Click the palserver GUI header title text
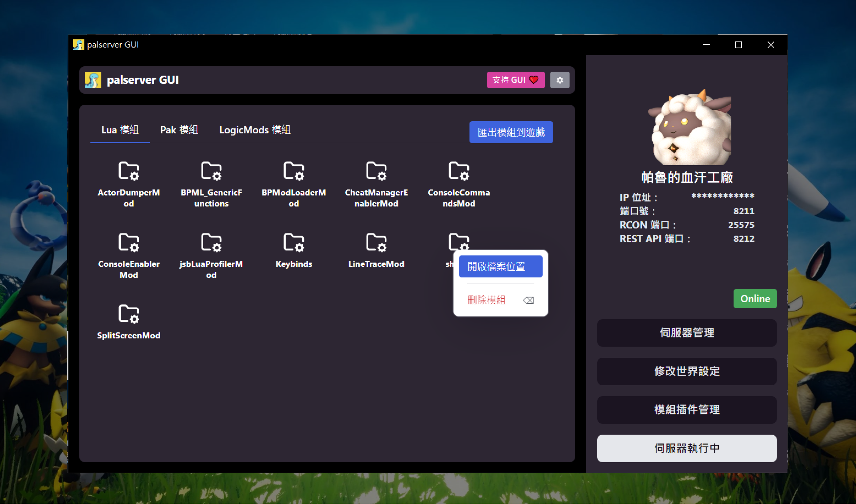 (x=143, y=80)
